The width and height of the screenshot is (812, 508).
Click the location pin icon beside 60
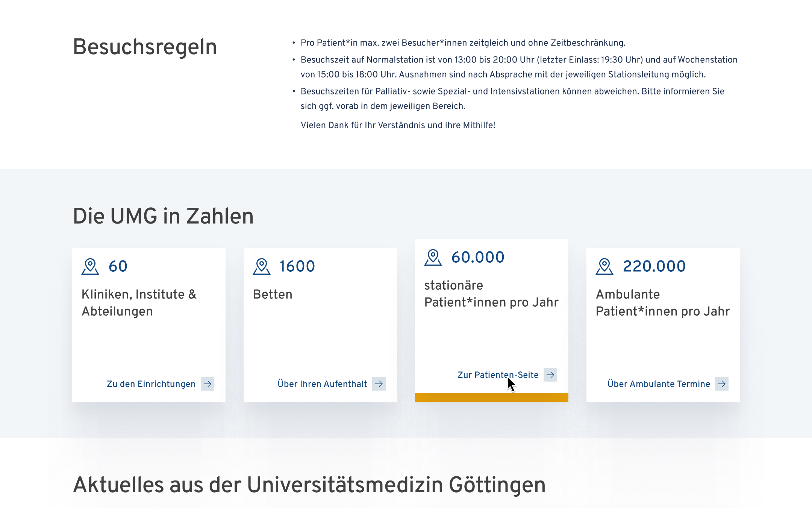pos(91,266)
